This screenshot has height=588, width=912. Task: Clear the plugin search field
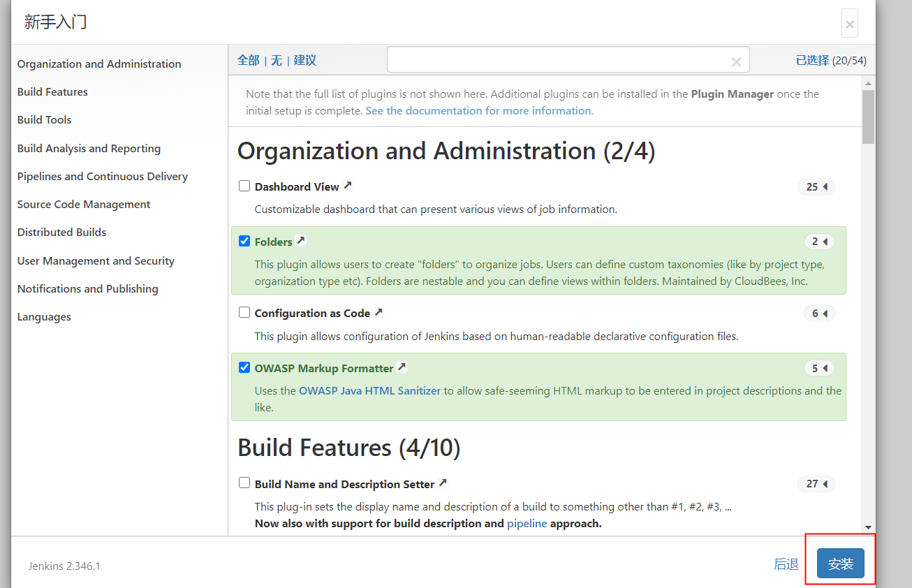pos(736,62)
